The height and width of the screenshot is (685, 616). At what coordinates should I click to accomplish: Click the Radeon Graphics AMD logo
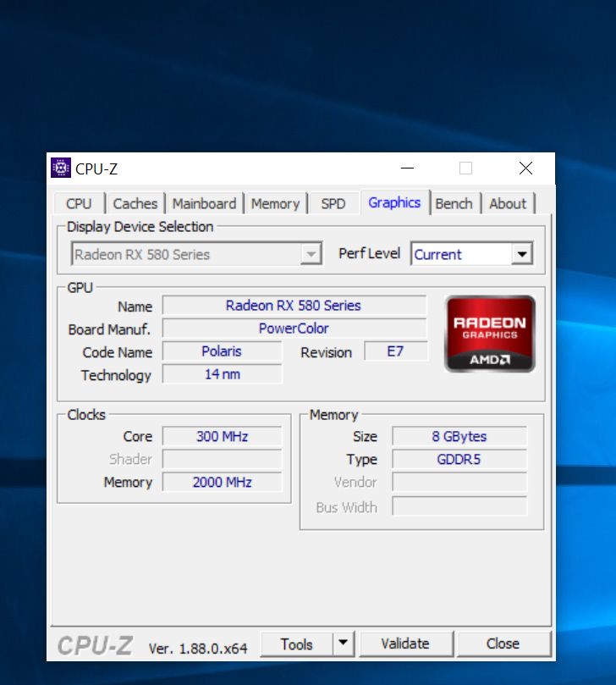[490, 334]
